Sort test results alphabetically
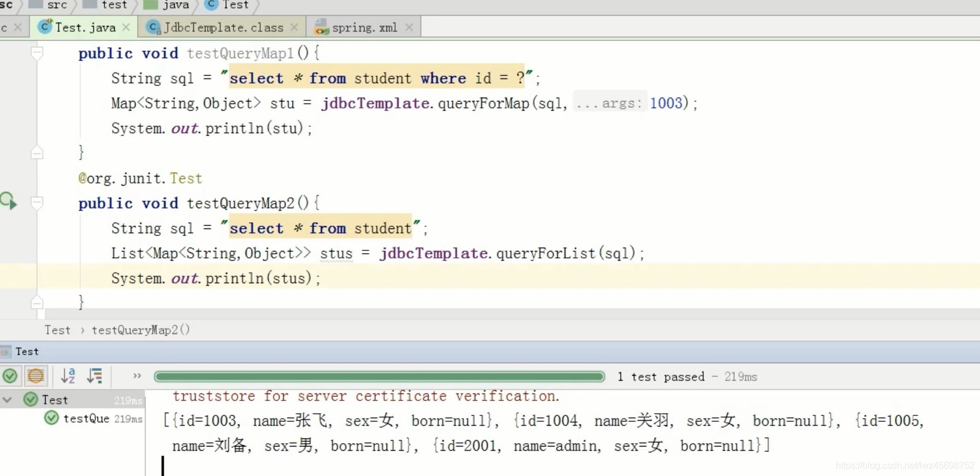Screen dimensions: 980x476 (x=68, y=376)
